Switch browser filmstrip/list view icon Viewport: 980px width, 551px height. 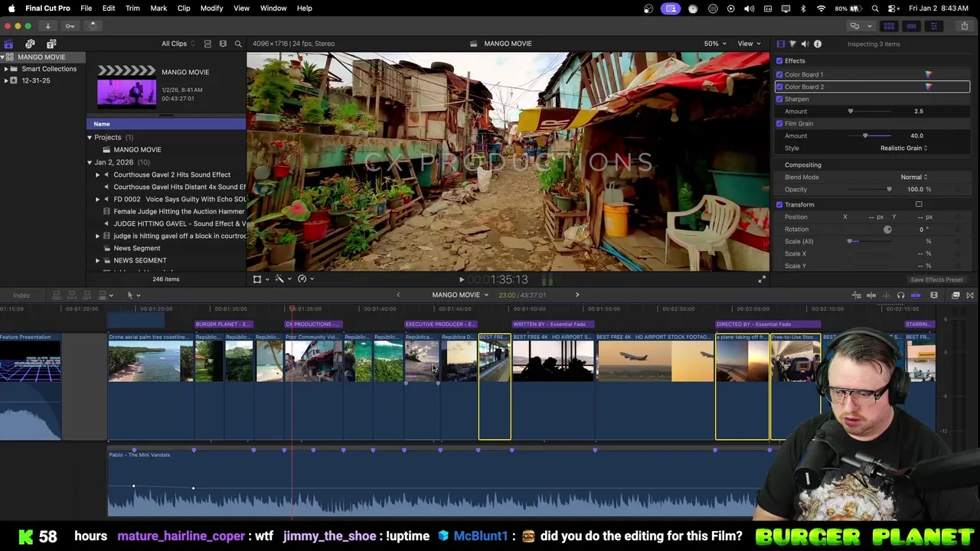[x=223, y=44]
